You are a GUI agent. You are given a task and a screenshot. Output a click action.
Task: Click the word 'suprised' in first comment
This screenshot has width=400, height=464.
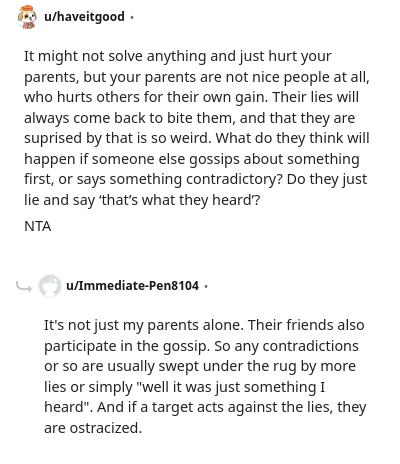53,139
